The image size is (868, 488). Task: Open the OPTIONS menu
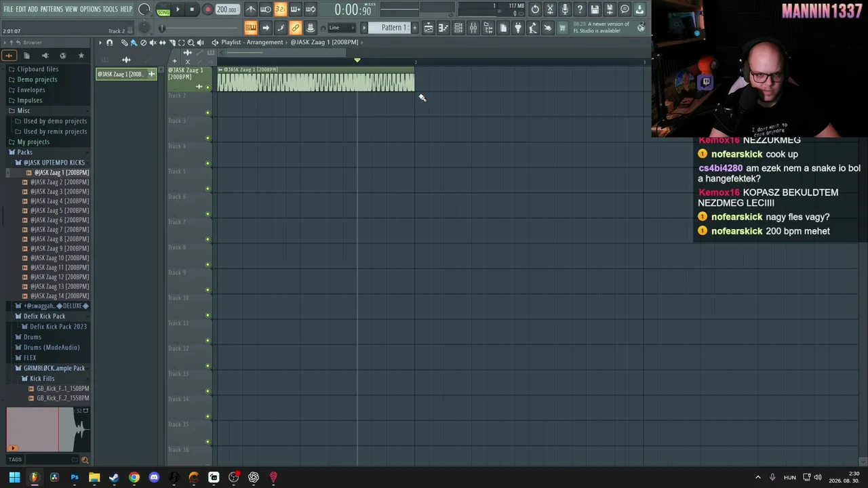[90, 9]
